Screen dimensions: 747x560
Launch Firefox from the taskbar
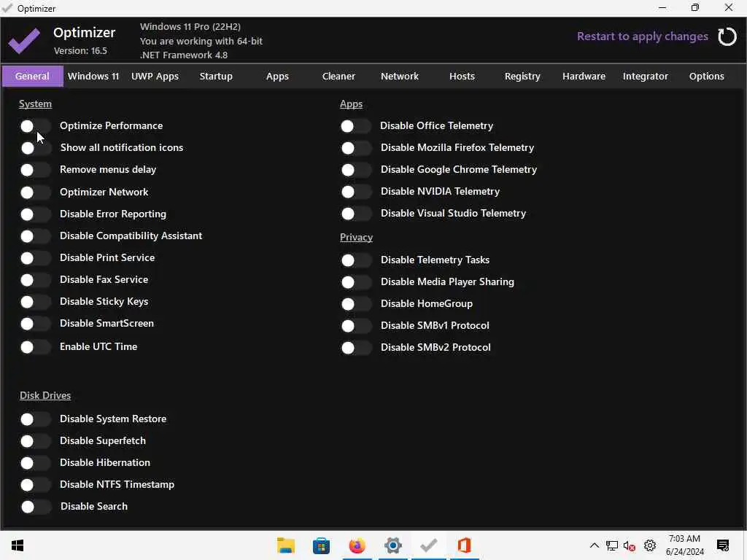click(x=357, y=545)
